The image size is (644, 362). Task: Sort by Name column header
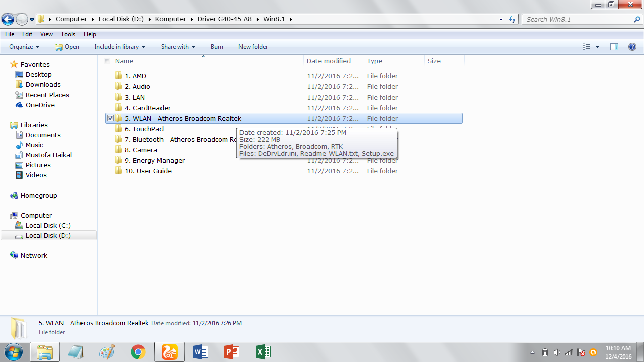pos(124,61)
